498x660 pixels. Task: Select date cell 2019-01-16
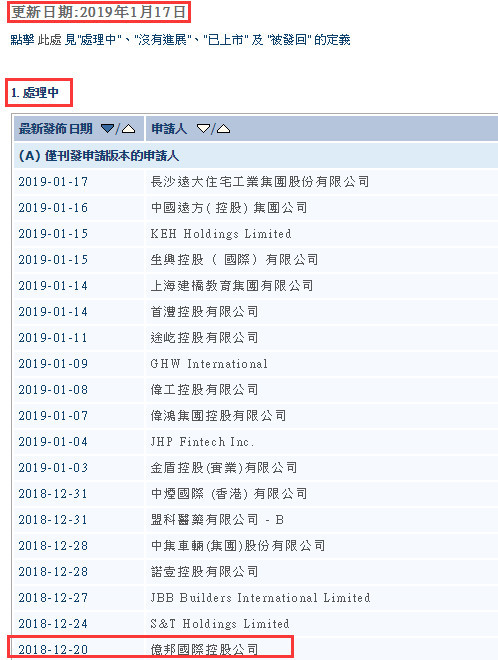(x=53, y=208)
